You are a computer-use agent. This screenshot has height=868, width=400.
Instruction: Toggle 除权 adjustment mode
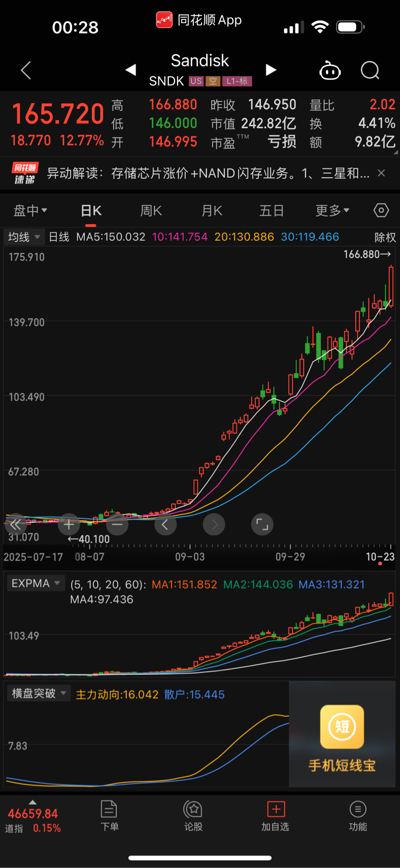[385, 238]
